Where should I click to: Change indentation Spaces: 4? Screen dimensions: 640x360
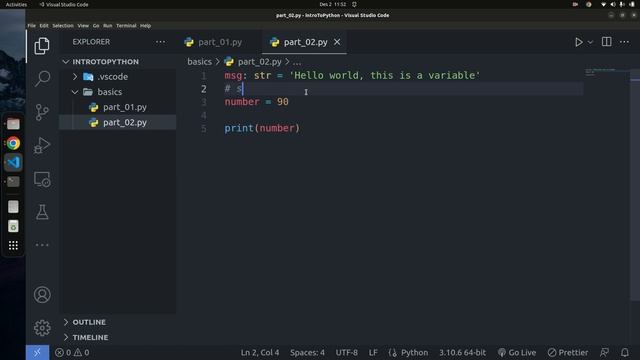pyautogui.click(x=307, y=353)
